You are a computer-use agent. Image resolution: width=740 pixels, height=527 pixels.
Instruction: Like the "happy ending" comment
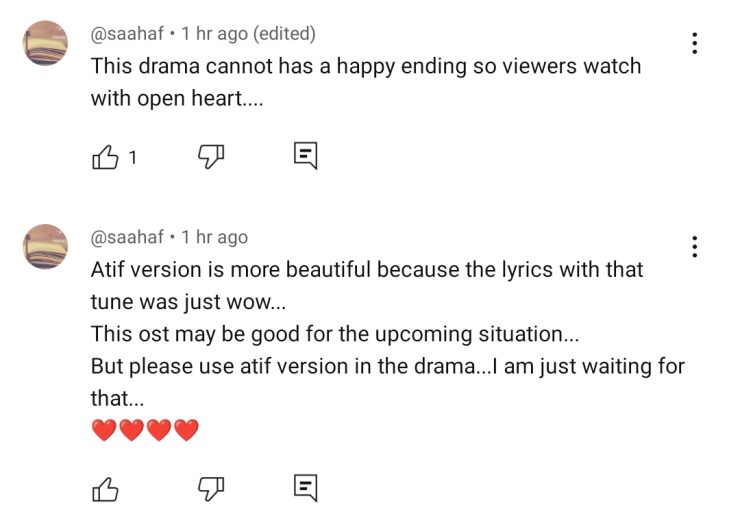click(x=105, y=157)
